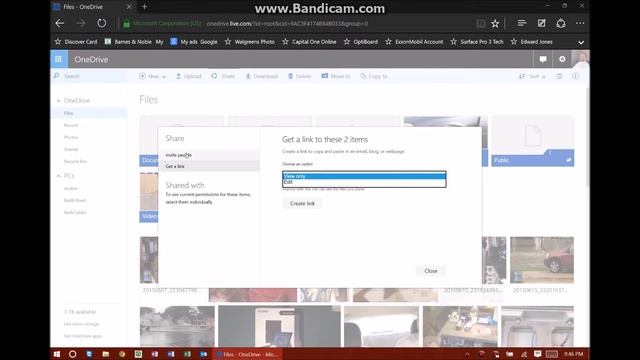Viewport: 640px width, 360px height.
Task: Expand the favorites bar overflow chevron
Action: pyautogui.click(x=581, y=42)
